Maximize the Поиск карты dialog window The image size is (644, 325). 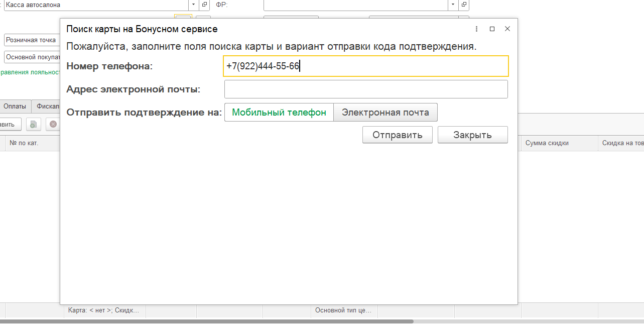pyautogui.click(x=492, y=29)
